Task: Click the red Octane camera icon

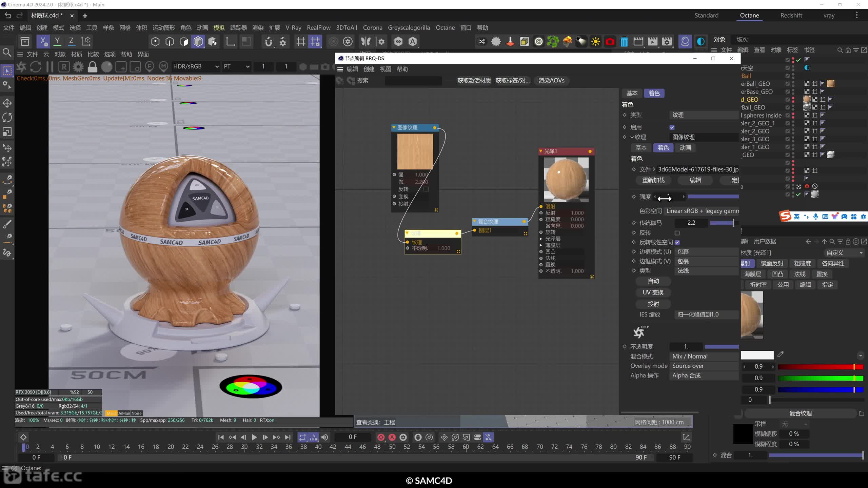Action: pos(610,42)
